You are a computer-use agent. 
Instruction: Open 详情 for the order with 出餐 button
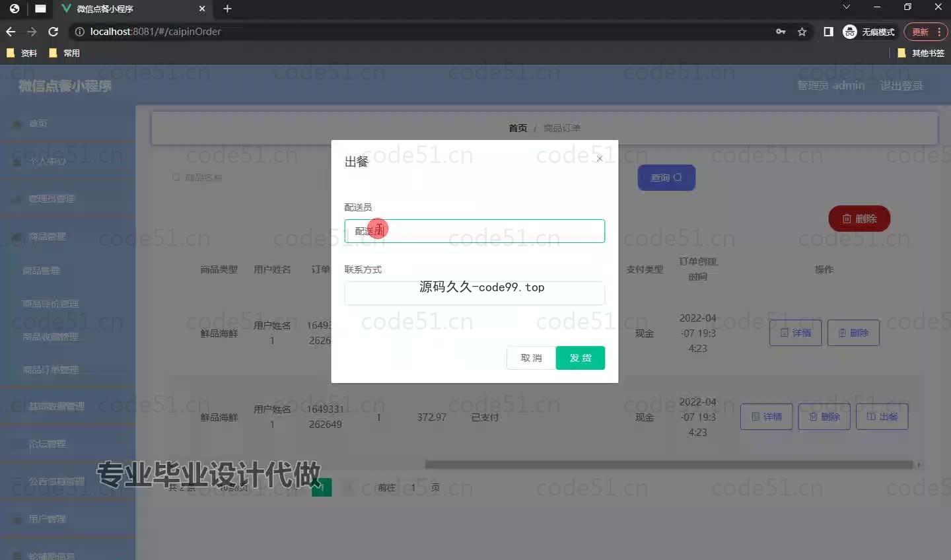766,417
